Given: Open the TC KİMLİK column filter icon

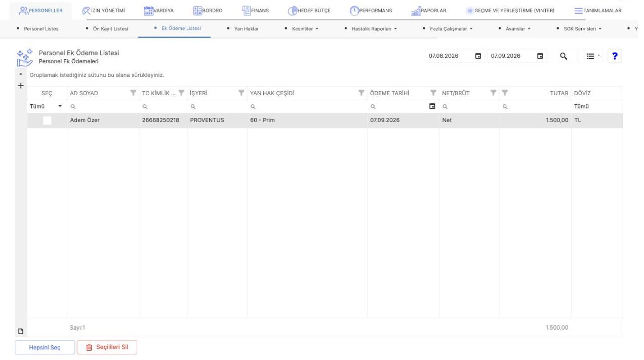Looking at the screenshot, I should pyautogui.click(x=181, y=93).
